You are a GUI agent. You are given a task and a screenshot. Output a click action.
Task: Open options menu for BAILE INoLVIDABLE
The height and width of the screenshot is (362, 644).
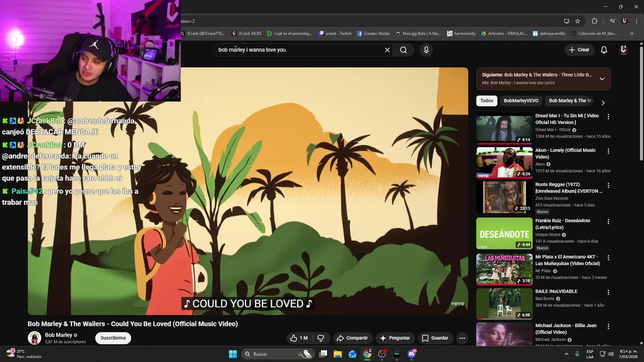608,292
